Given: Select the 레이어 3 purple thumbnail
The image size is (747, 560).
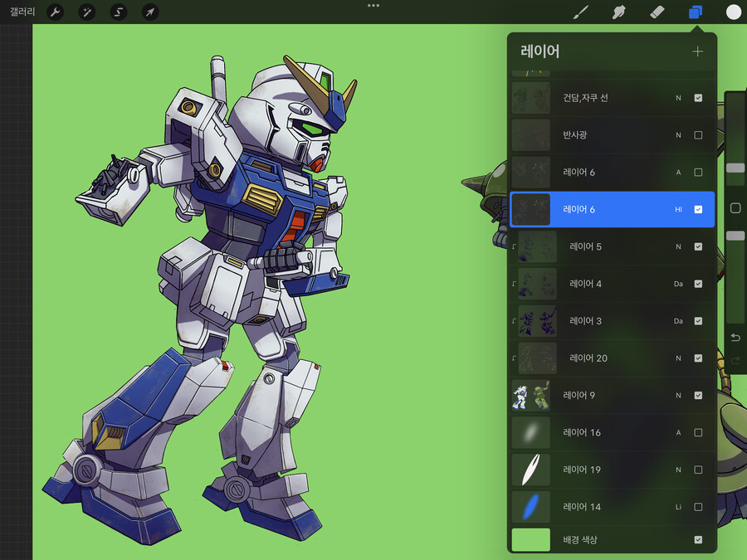Looking at the screenshot, I should 537,320.
